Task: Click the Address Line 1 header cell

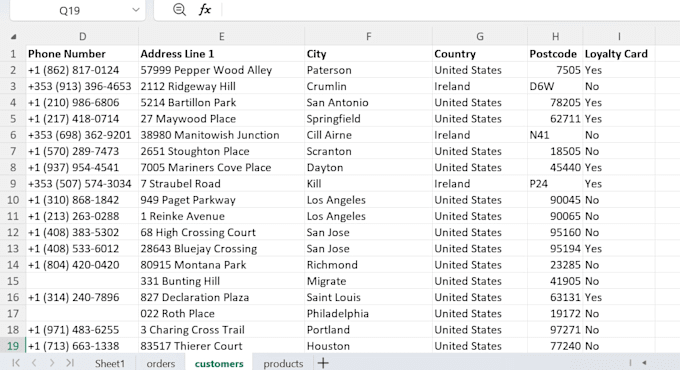Action: 222,54
